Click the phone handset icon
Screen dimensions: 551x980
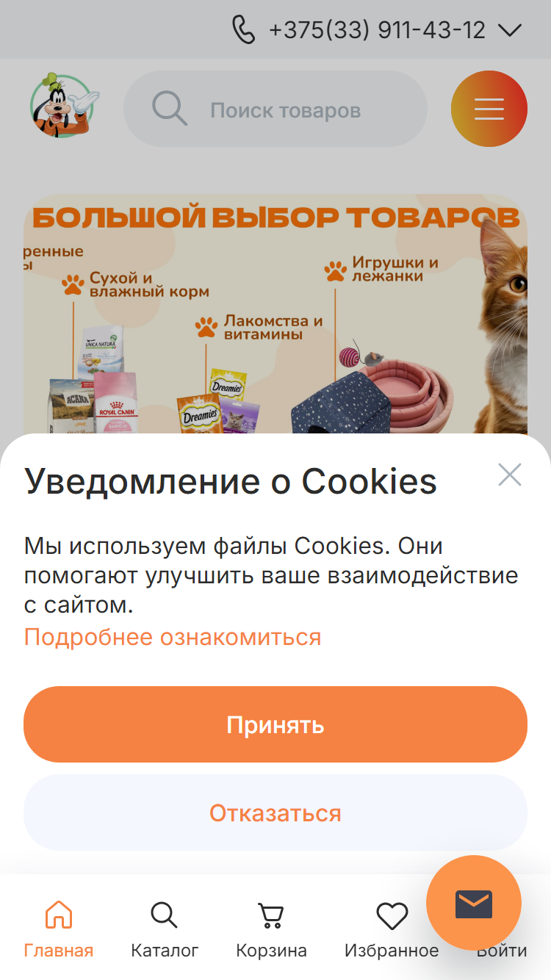coord(244,30)
